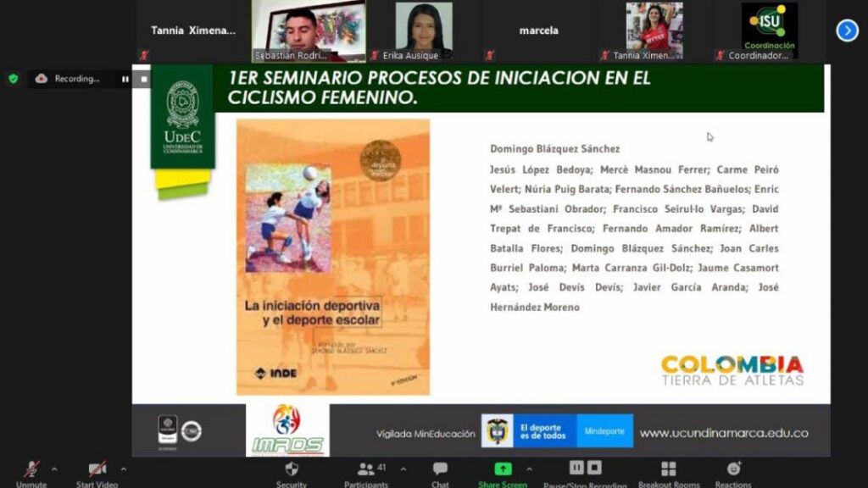868x488 pixels.
Task: Click the name 'Hernández Moreno' in the author list
Action: click(535, 307)
